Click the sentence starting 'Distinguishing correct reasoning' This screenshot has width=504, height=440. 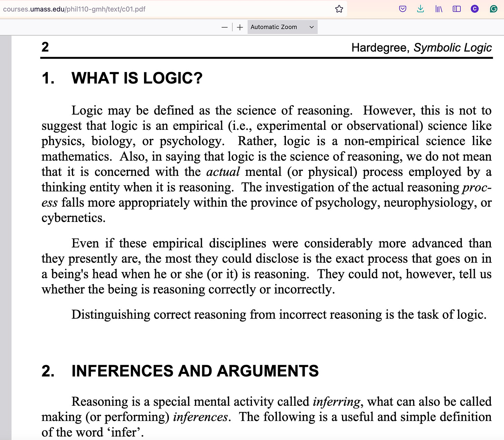click(279, 314)
